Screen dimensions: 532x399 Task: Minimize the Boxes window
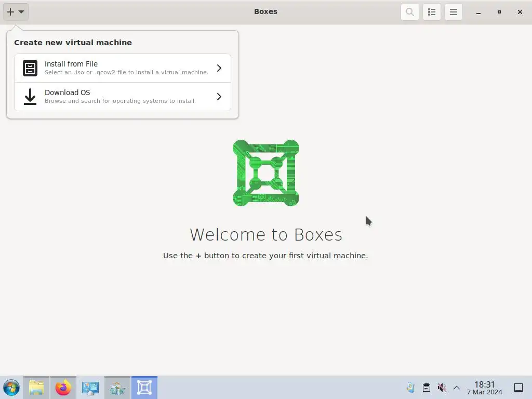478,12
